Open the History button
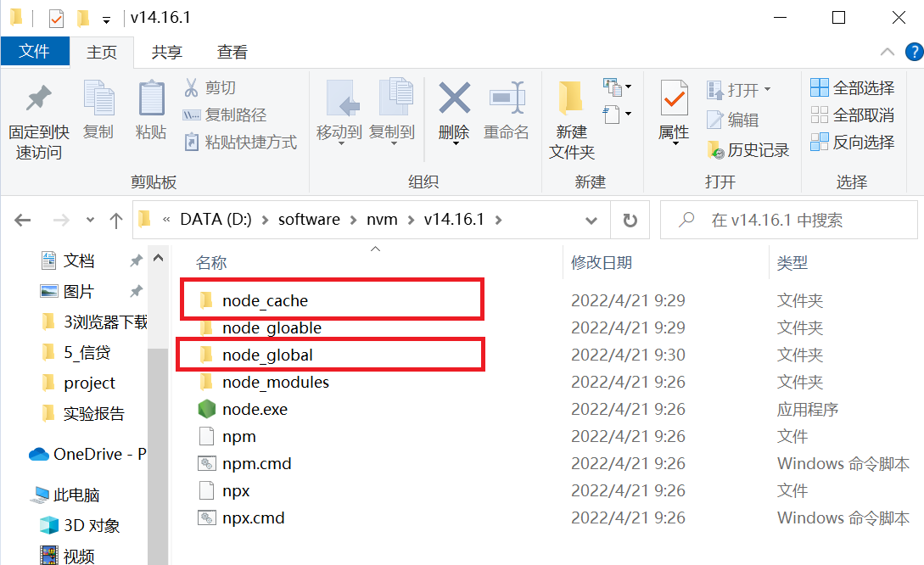The image size is (924, 565). (x=748, y=150)
